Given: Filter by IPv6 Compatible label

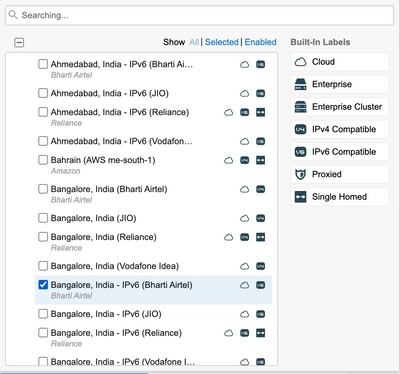Looking at the screenshot, I should 339,152.
